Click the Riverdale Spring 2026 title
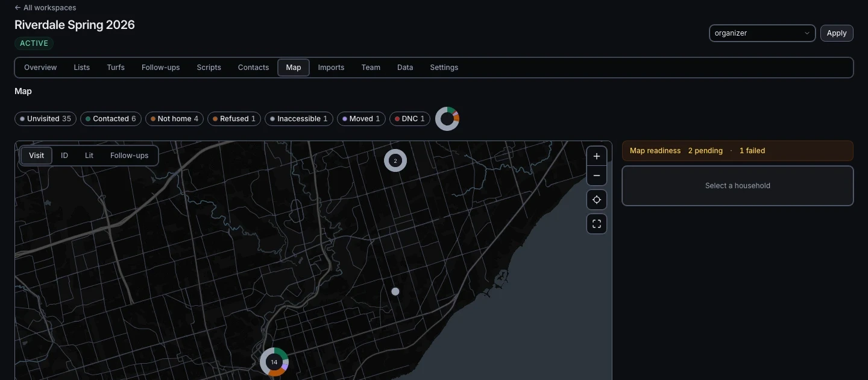Image resolution: width=868 pixels, height=380 pixels. click(x=75, y=25)
